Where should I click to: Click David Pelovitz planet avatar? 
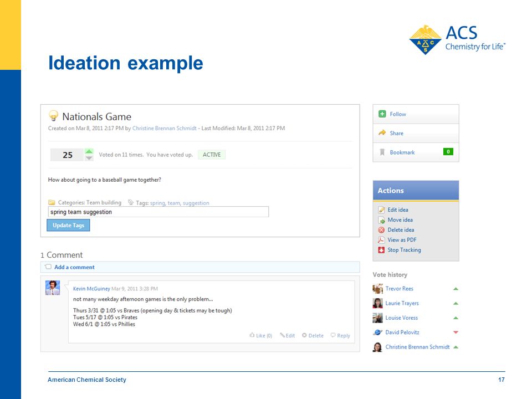[377, 332]
